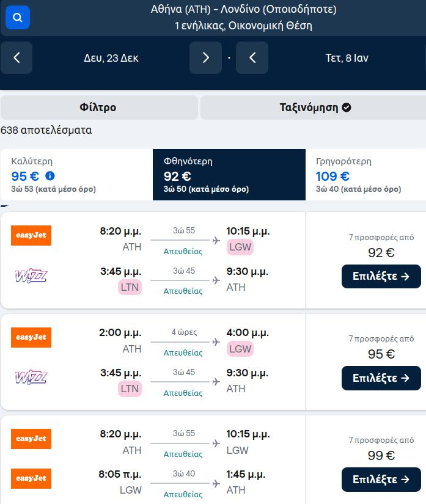The height and width of the screenshot is (504, 426).
Task: Click Επιλέξτε for the 95 € offer
Action: 381,378
